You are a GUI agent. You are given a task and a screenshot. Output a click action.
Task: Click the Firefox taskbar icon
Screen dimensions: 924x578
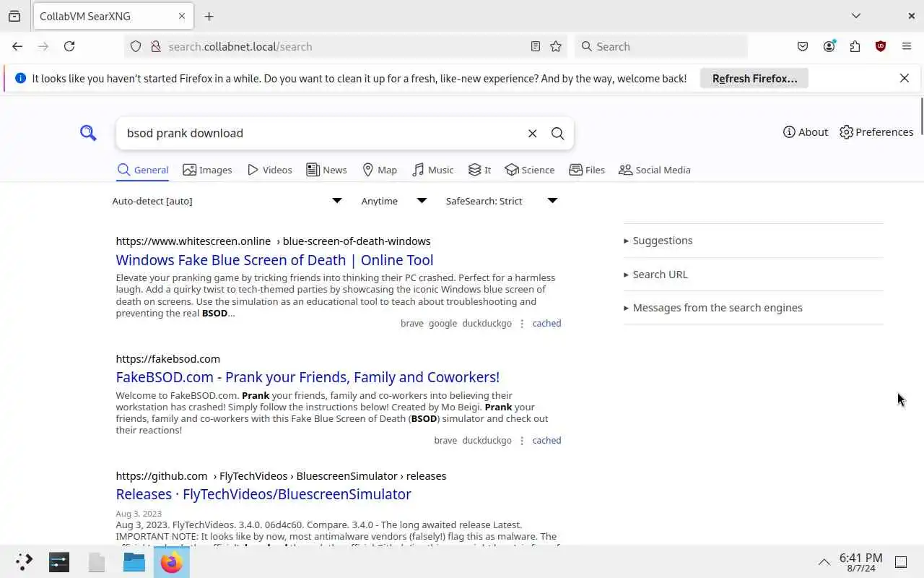pos(172,561)
